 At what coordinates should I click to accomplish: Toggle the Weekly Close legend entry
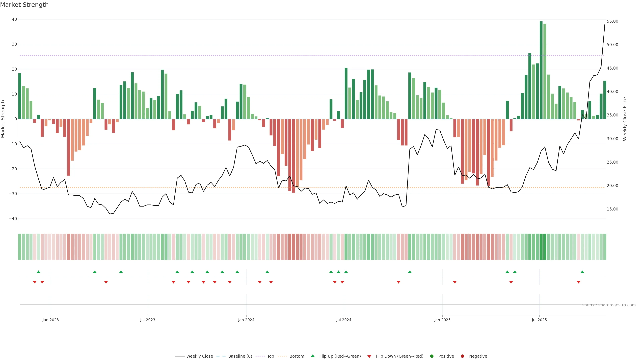click(194, 356)
